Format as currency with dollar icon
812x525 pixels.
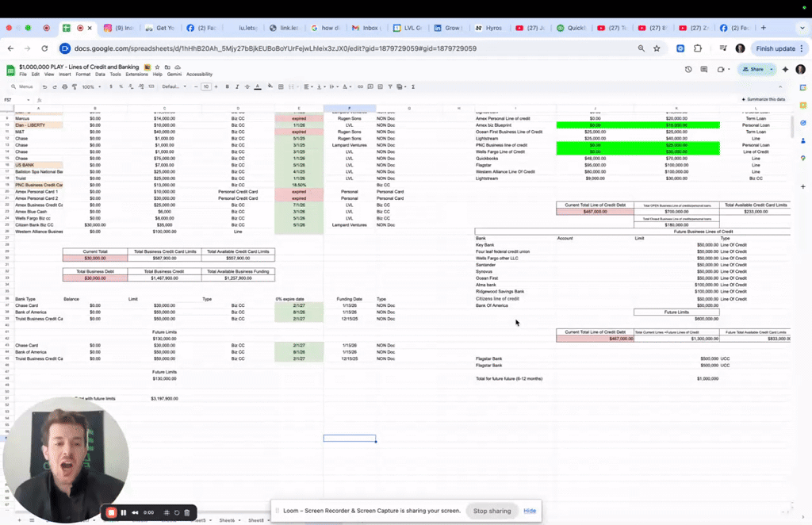111,87
